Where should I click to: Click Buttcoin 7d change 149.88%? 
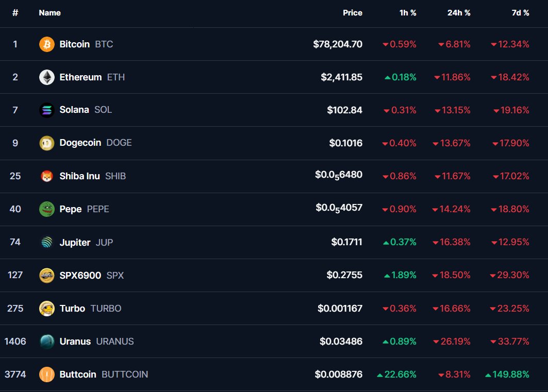coord(507,374)
